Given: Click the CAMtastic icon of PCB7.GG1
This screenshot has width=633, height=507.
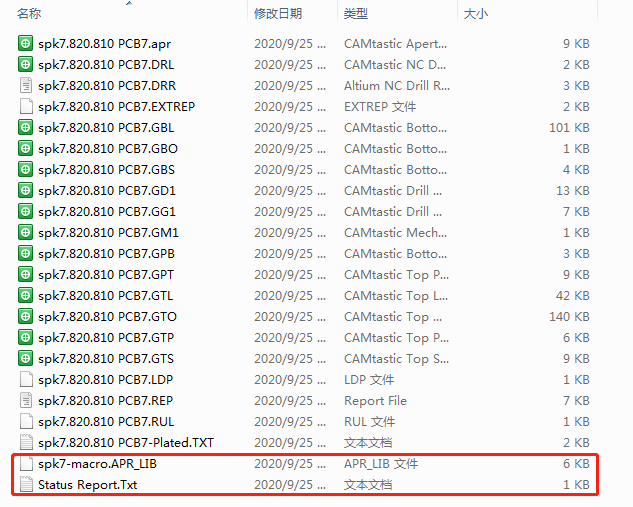Looking at the screenshot, I should coord(25,211).
